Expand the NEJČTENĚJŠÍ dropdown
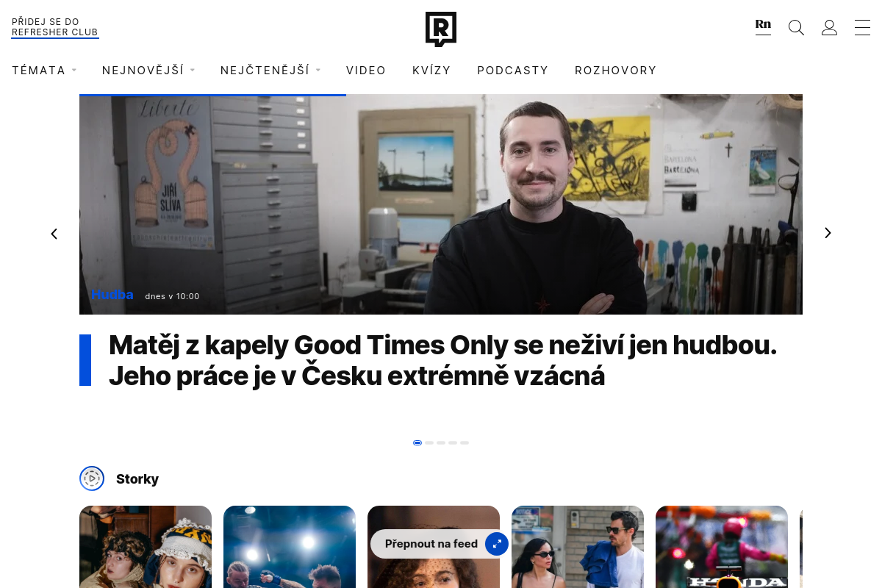Screen dimensions: 882x588 click(270, 71)
